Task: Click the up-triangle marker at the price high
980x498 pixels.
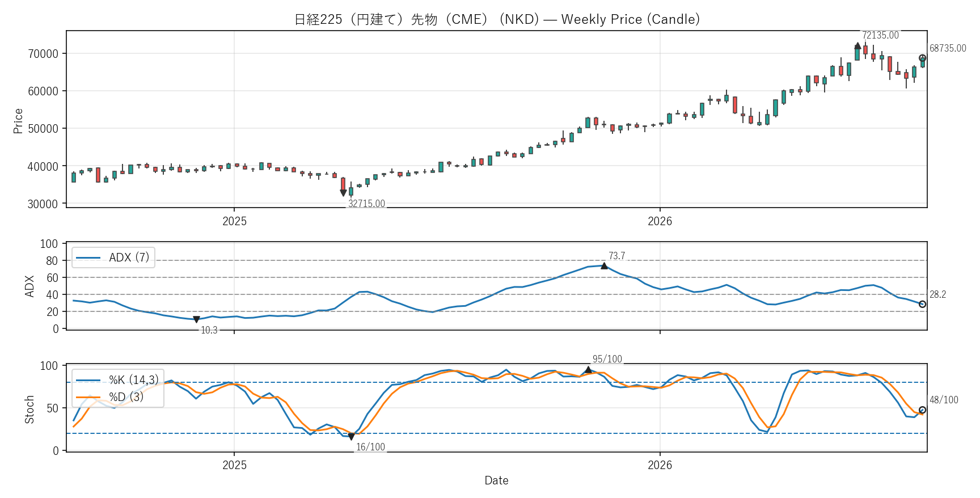Action: click(857, 45)
